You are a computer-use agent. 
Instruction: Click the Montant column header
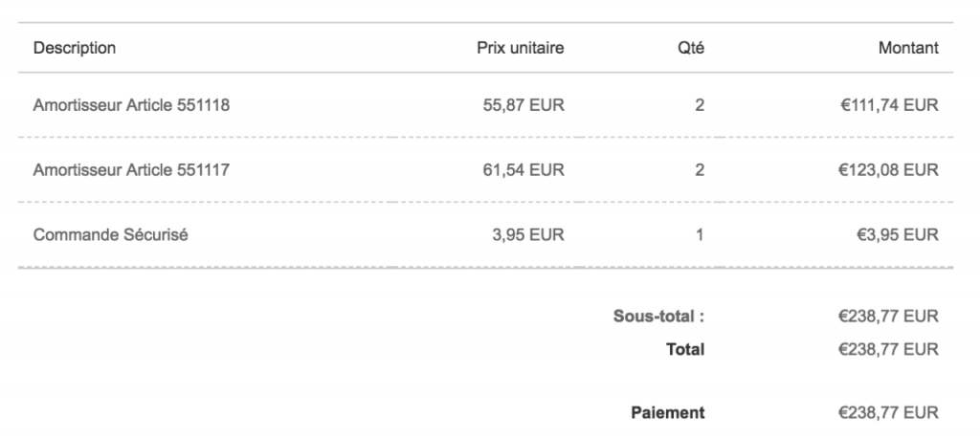908,48
